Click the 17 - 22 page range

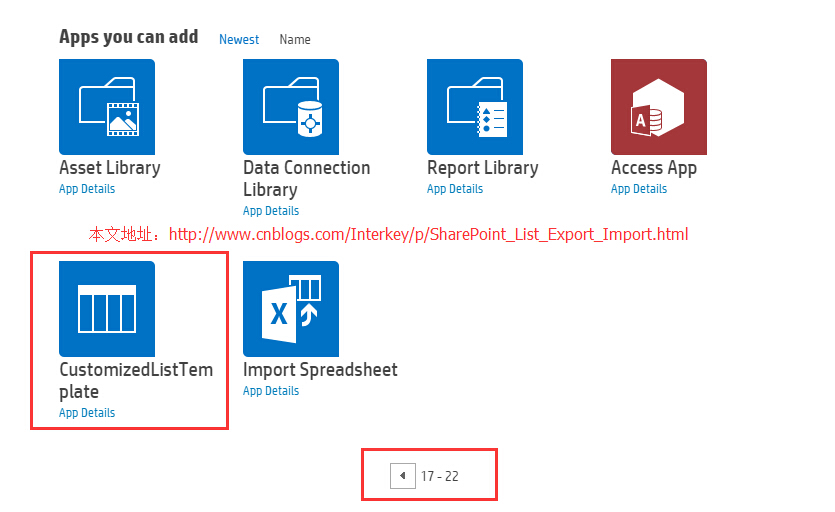(439, 476)
